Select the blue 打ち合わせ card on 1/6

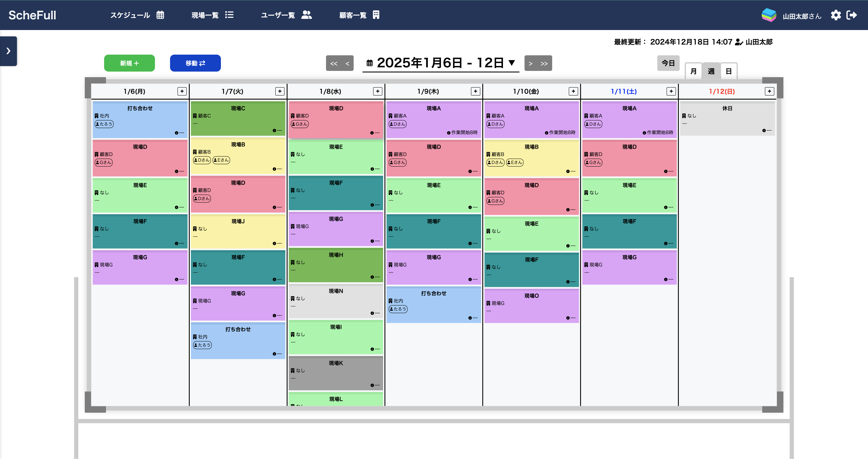(140, 120)
